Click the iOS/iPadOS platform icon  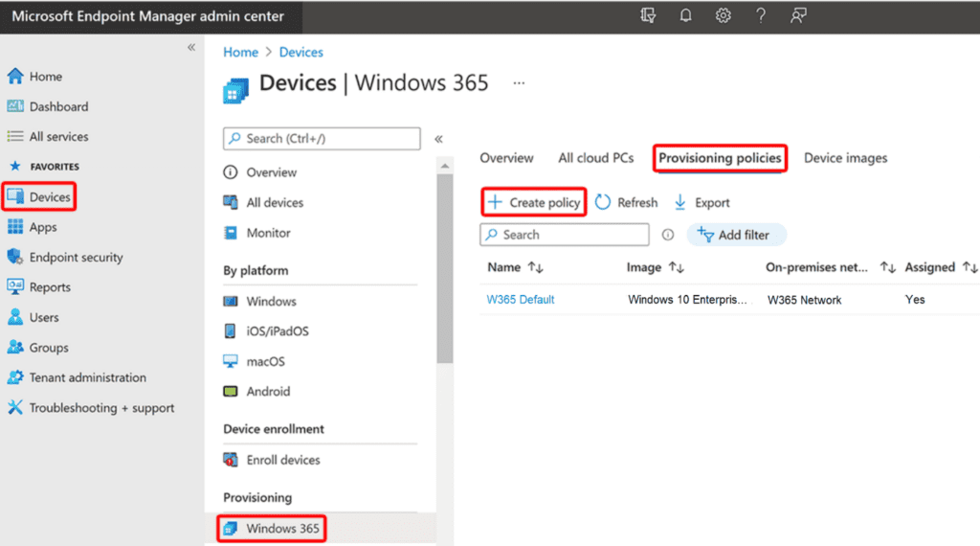[x=230, y=330]
